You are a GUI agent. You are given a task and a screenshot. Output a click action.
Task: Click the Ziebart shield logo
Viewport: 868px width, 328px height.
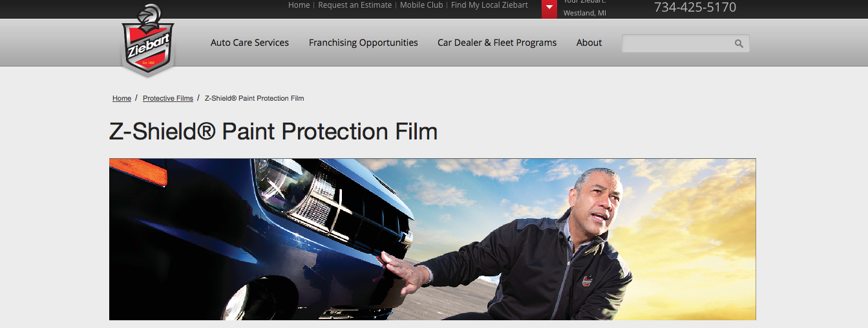(148, 40)
